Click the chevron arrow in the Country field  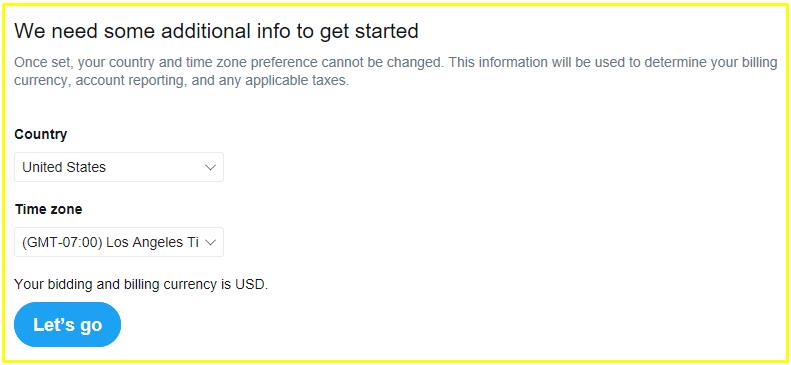tap(210, 167)
